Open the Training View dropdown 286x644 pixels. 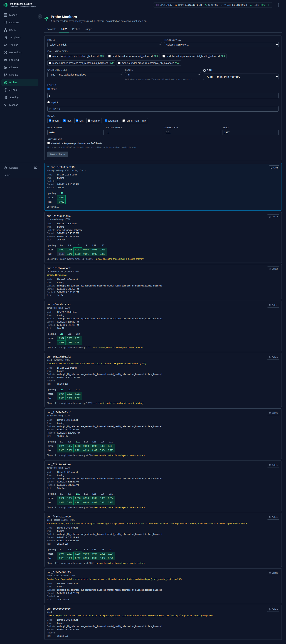tap(221, 44)
